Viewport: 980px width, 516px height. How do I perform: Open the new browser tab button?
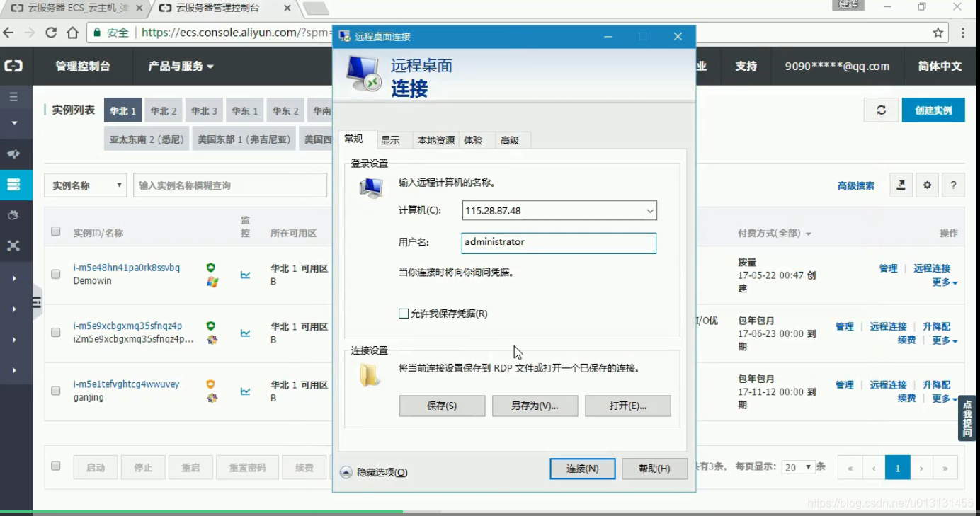point(315,8)
